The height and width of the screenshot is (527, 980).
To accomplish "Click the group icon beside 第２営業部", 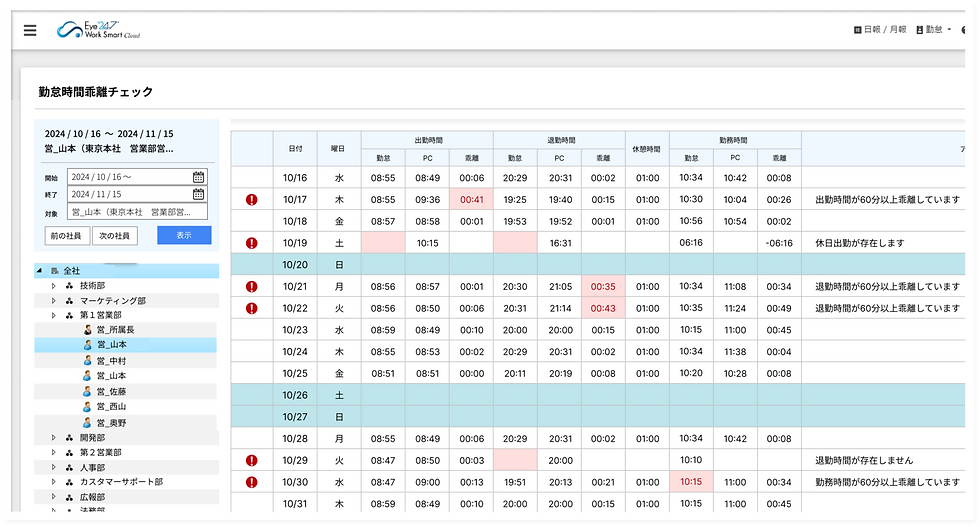I will pos(69,452).
